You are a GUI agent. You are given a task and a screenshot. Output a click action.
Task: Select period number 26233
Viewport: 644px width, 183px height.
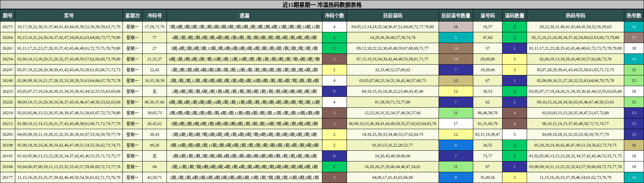(8, 91)
